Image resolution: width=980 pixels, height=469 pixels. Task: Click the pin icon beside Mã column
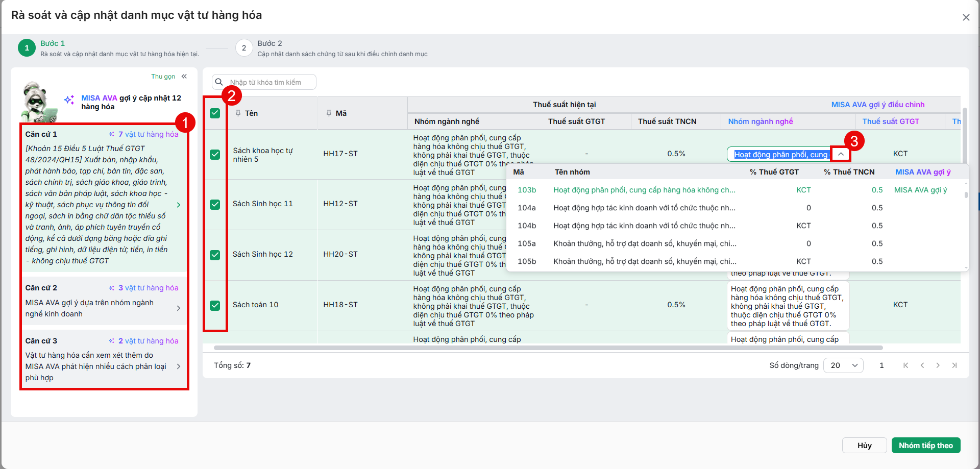[329, 113]
